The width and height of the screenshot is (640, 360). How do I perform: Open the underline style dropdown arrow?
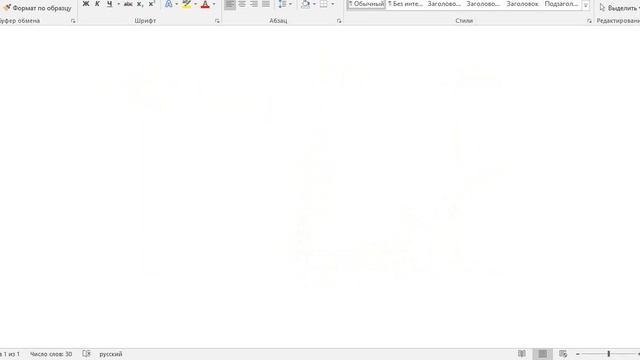118,4
